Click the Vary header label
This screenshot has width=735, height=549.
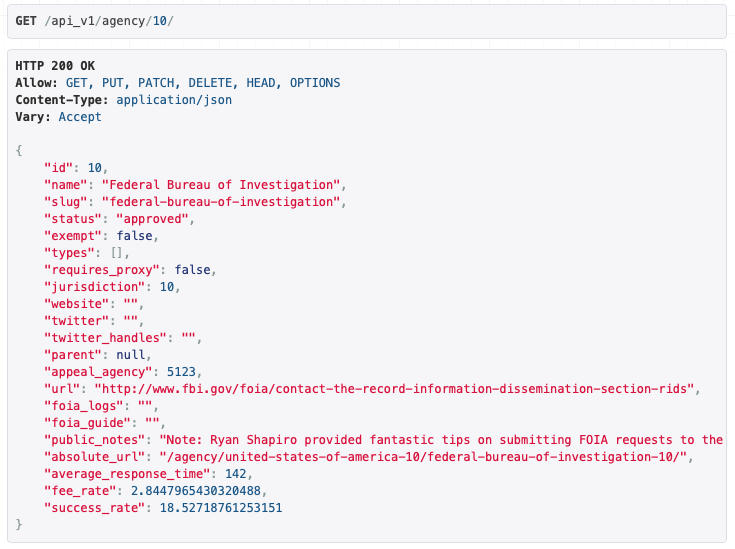(33, 117)
